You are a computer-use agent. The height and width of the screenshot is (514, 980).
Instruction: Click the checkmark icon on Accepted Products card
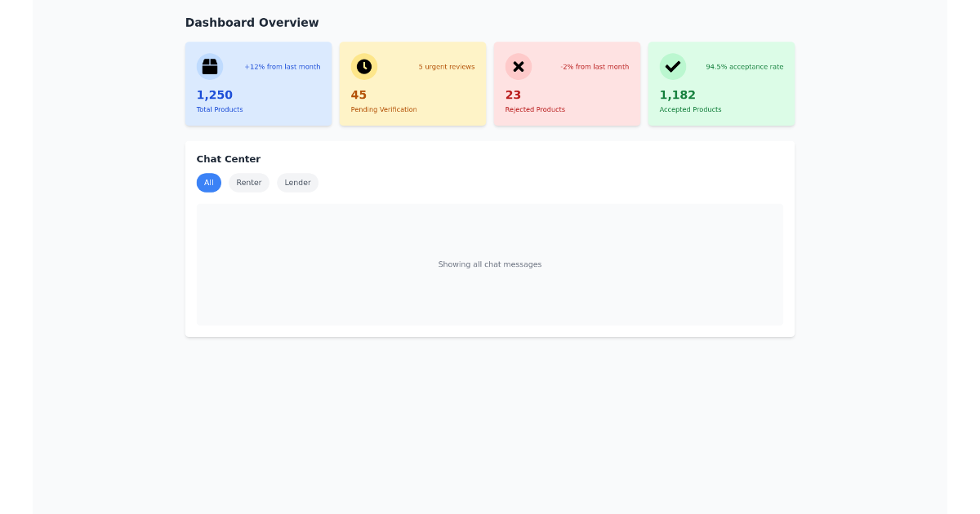coord(673,66)
